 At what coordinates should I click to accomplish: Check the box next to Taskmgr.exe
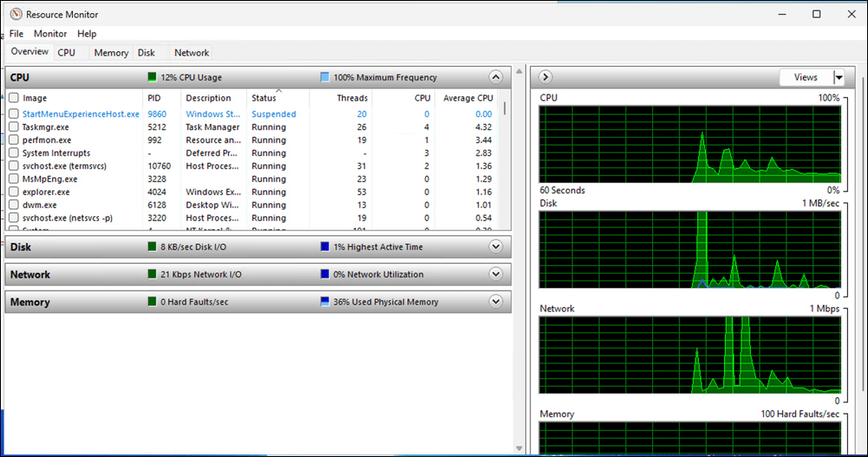(x=14, y=126)
